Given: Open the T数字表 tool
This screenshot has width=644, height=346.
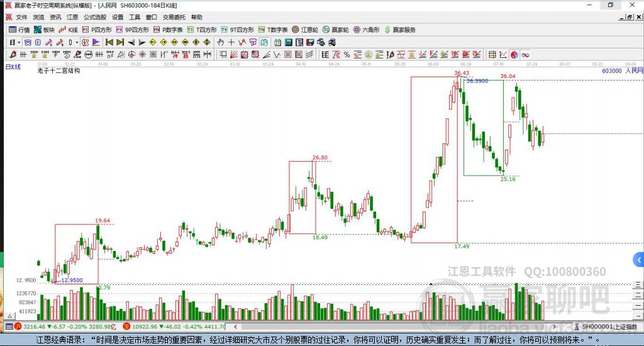Looking at the screenshot, I should tap(273, 30).
